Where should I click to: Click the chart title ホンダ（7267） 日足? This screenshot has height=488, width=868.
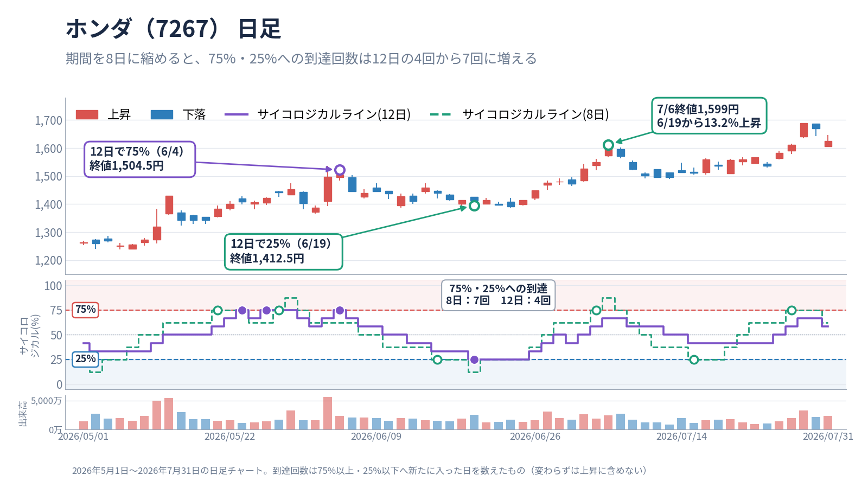click(x=174, y=29)
